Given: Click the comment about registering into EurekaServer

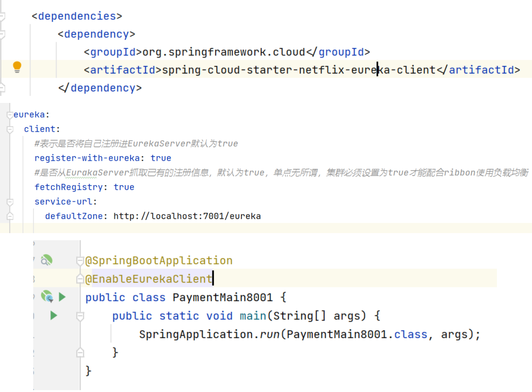Looking at the screenshot, I should (136, 144).
